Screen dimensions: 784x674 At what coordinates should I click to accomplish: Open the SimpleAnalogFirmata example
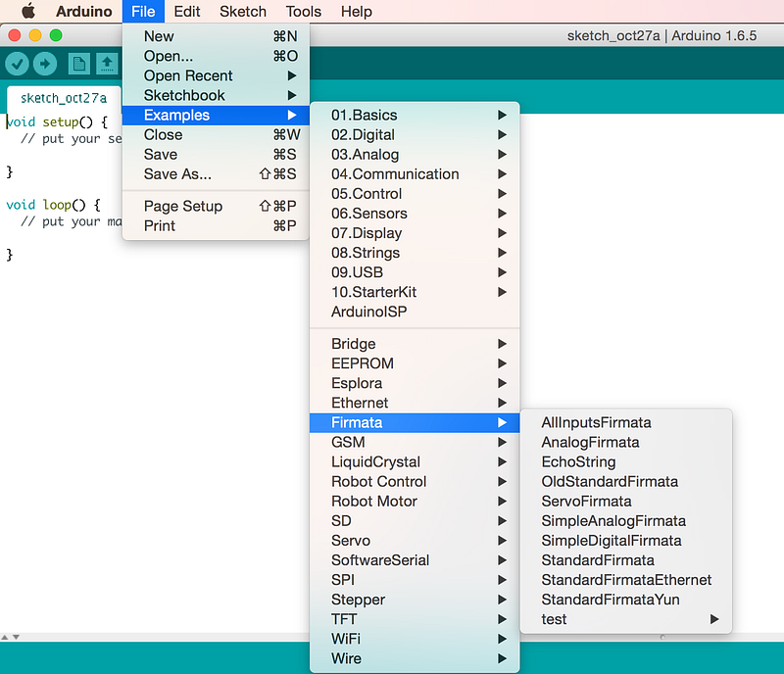[x=626, y=521]
